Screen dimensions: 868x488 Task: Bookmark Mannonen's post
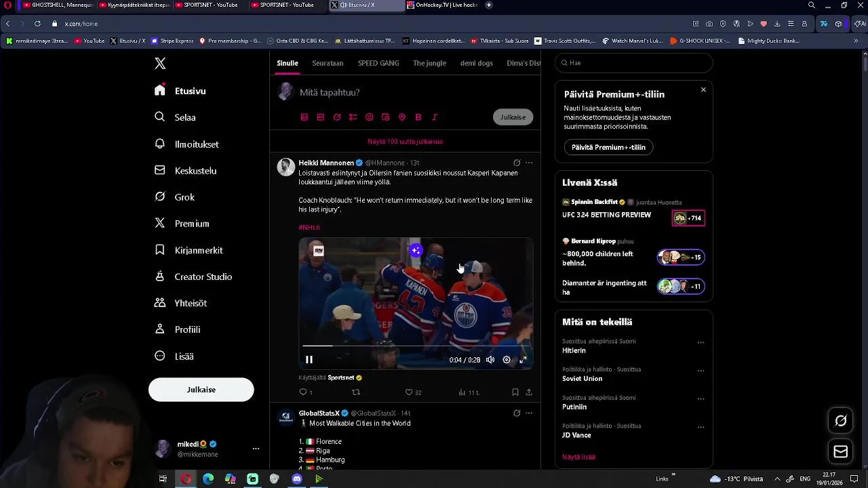(515, 392)
